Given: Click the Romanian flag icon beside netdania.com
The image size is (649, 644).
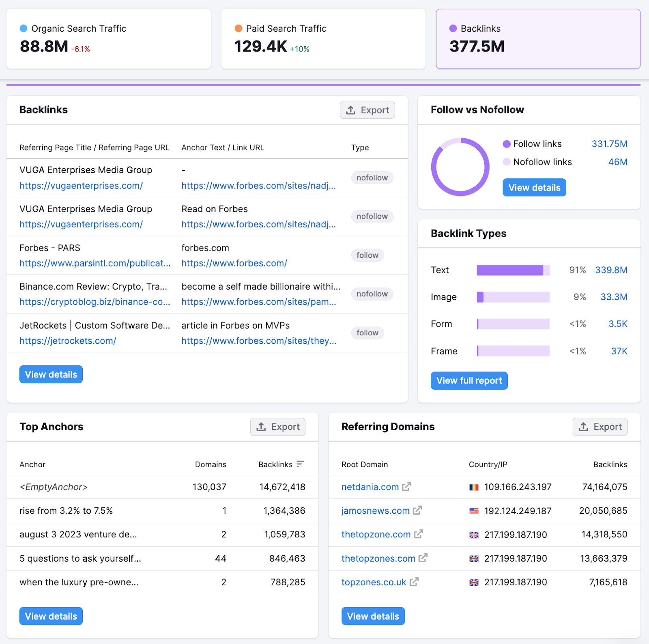Looking at the screenshot, I should [x=474, y=487].
